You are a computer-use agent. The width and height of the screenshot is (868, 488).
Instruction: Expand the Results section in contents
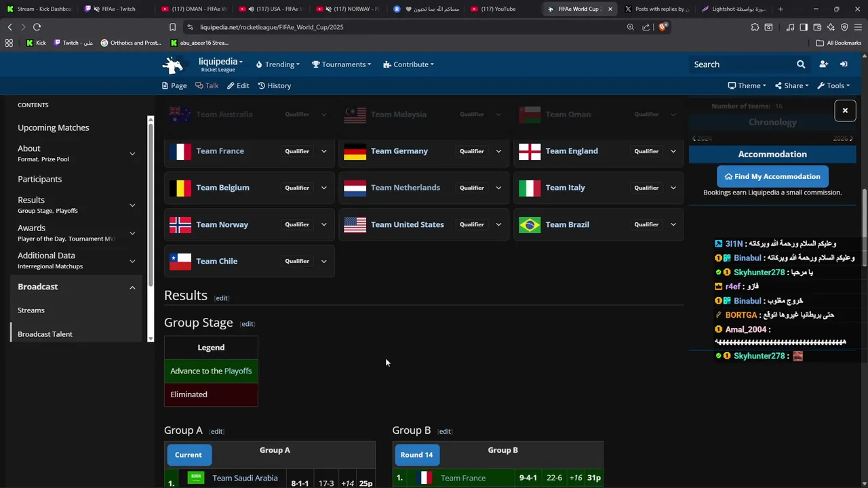[132, 205]
